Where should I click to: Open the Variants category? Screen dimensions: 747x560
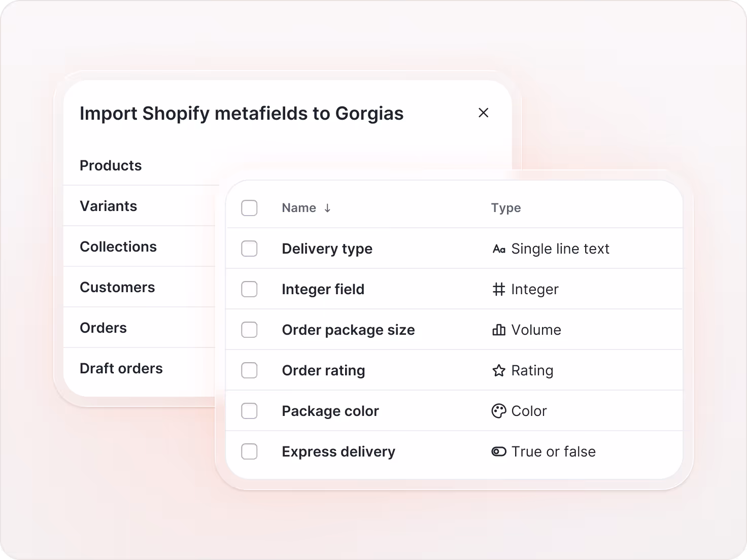pyautogui.click(x=109, y=206)
